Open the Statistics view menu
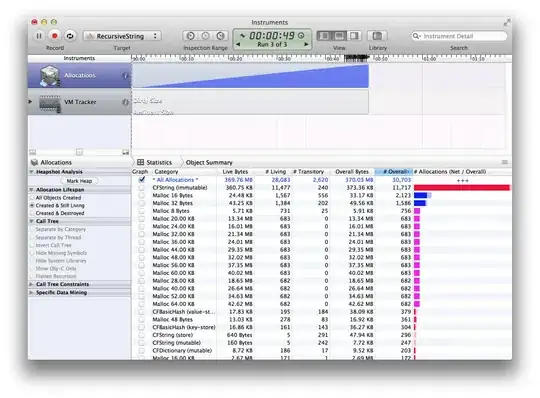 pos(155,162)
